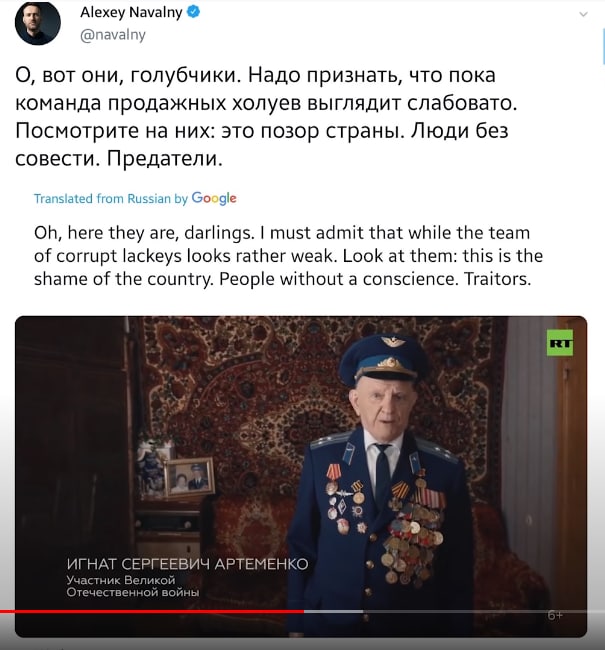Select the original Russian tweet text
Screen dimensions: 605x650
click(266, 117)
